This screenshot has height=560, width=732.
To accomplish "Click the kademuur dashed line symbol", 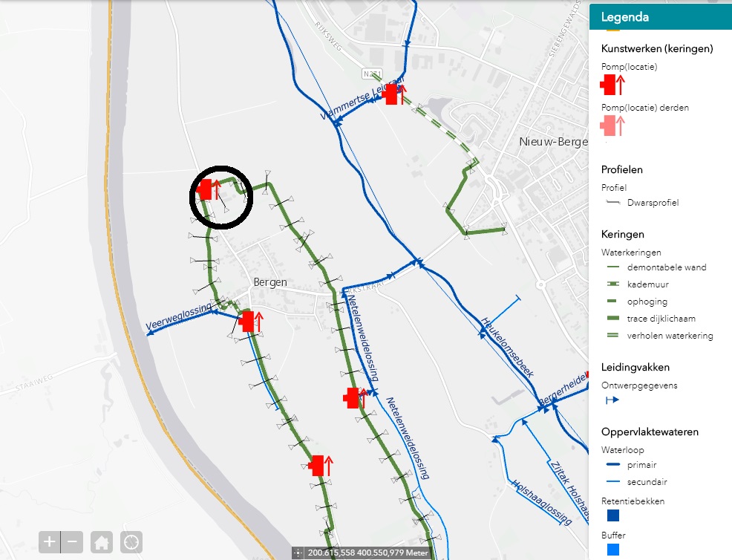I will (612, 284).
